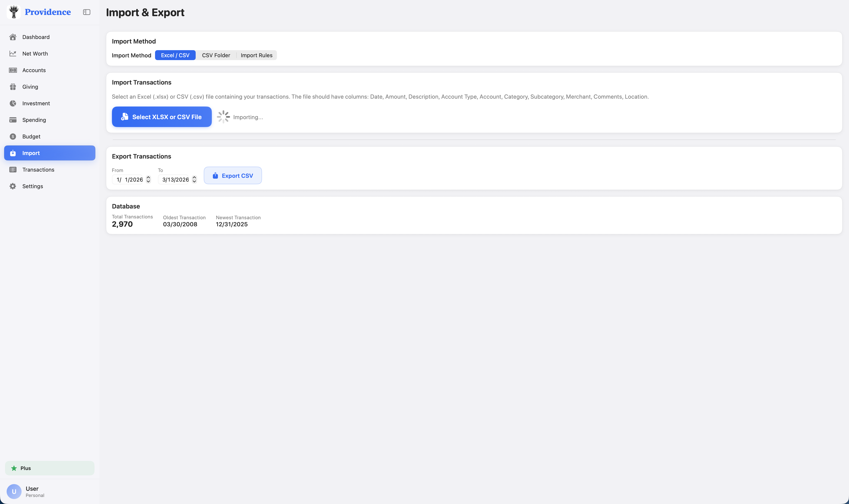Click the Export CSV button
The width and height of the screenshot is (849, 504).
[x=233, y=176]
